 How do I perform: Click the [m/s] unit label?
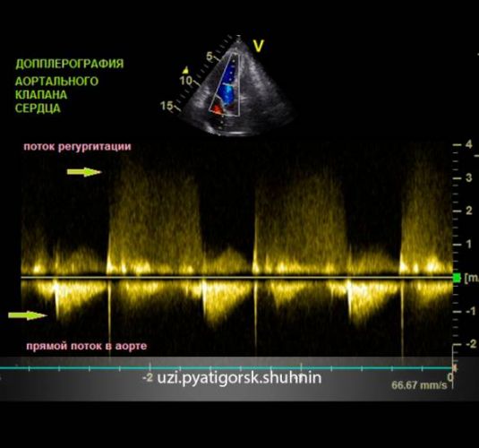point(471,278)
